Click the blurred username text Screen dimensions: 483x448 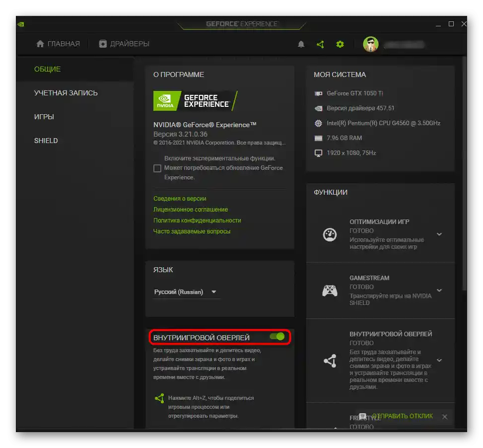pos(404,45)
